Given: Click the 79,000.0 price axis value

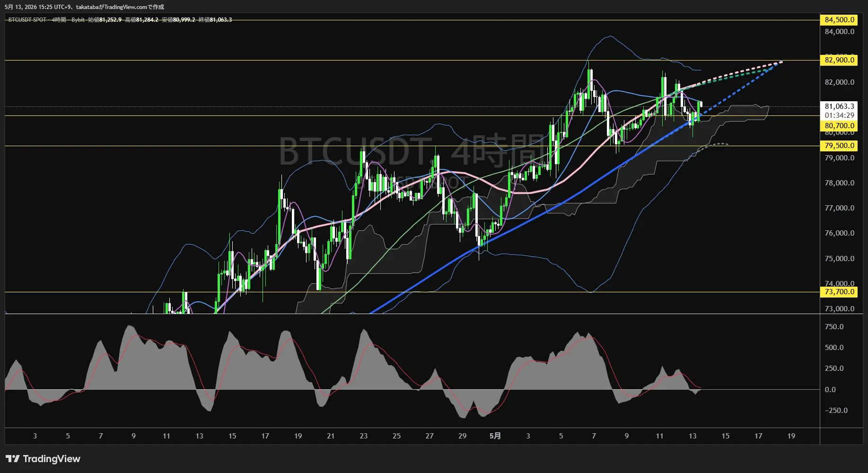Looking at the screenshot, I should (839, 158).
